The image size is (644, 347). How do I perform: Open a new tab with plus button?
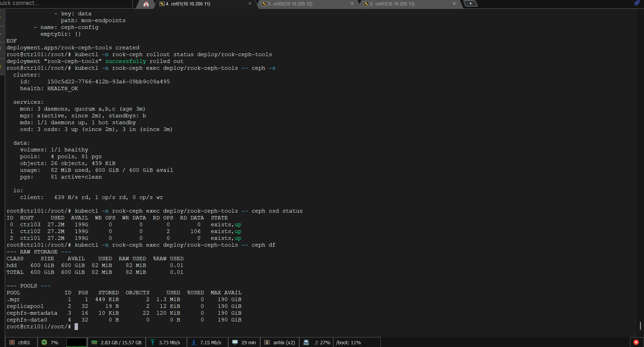pos(471,4)
